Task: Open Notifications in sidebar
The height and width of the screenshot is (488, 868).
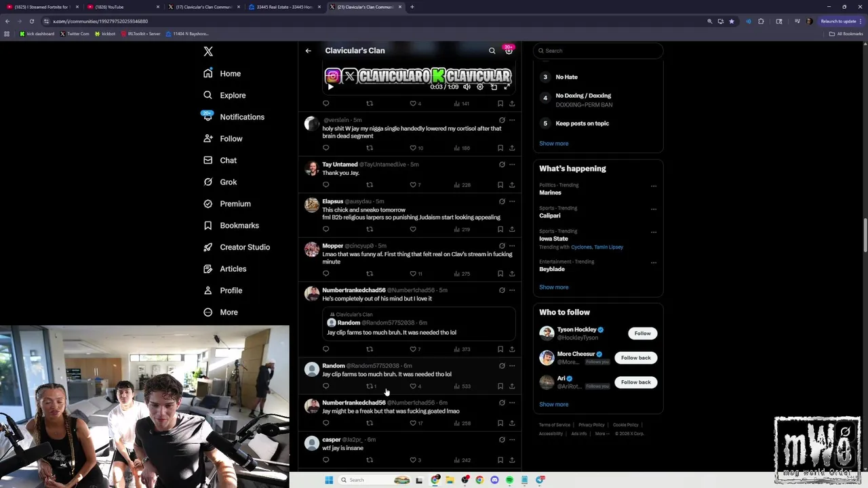Action: pos(234,117)
